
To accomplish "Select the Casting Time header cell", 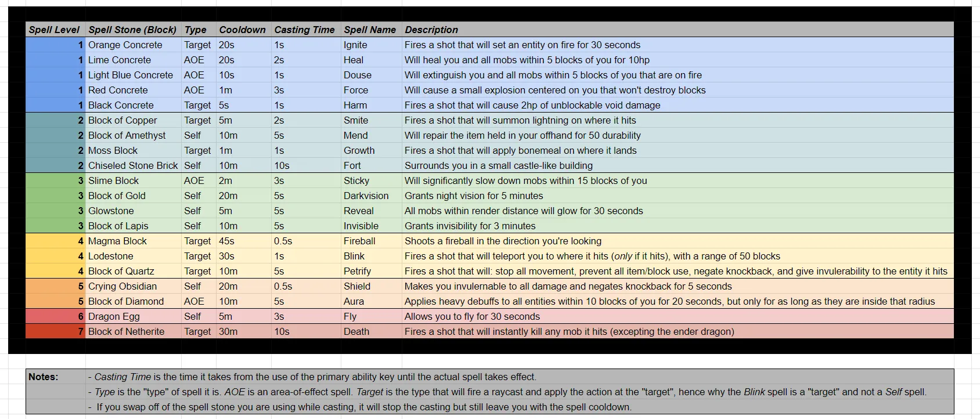I will (307, 30).
